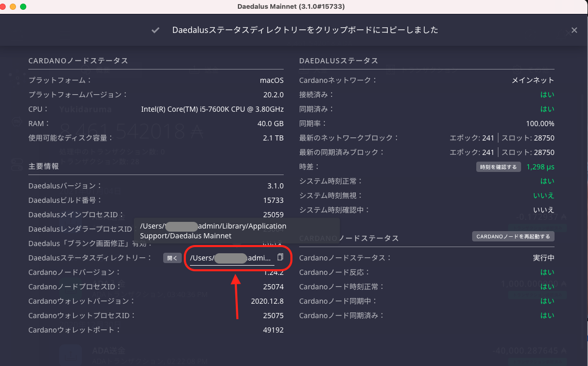Click the メインネット network value
Viewport: 588px width, 366px height.
[x=533, y=80]
